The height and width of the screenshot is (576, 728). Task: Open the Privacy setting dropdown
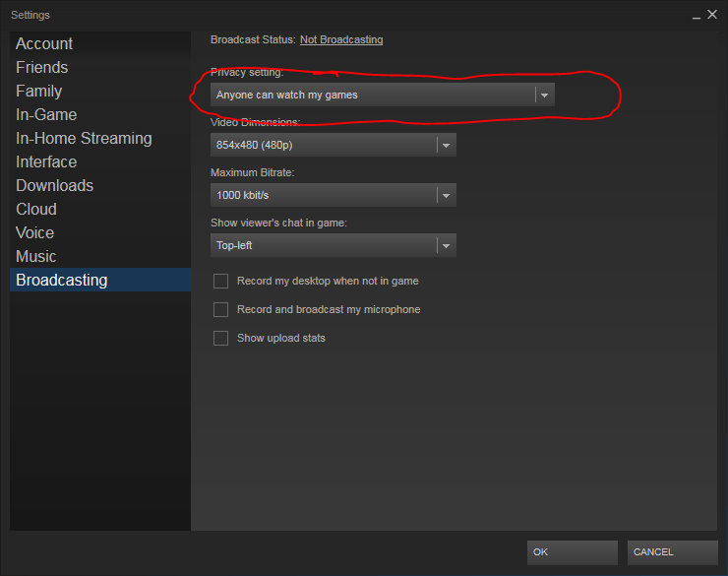pos(382,95)
